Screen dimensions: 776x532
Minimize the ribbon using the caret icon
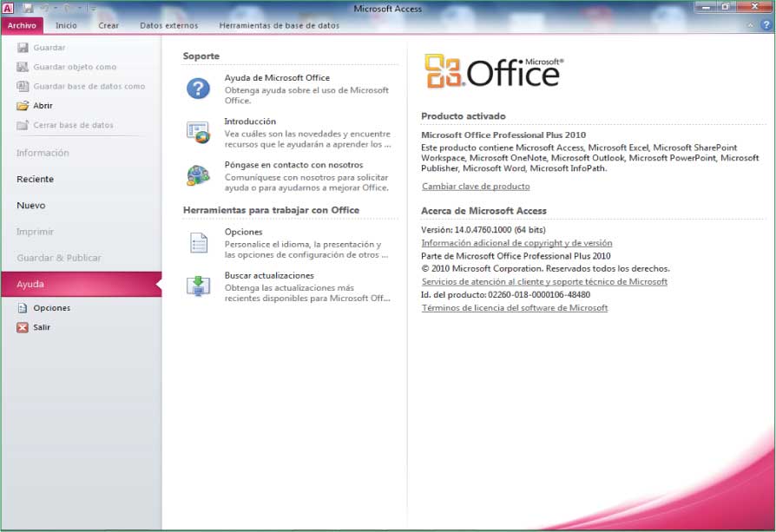[x=750, y=25]
